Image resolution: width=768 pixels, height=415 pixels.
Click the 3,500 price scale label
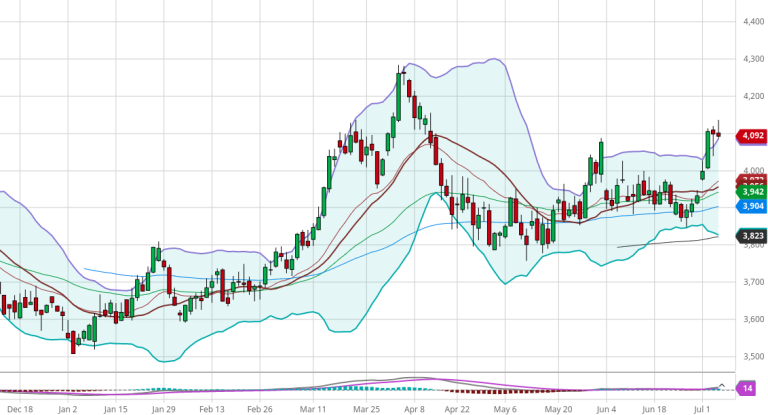(751, 356)
